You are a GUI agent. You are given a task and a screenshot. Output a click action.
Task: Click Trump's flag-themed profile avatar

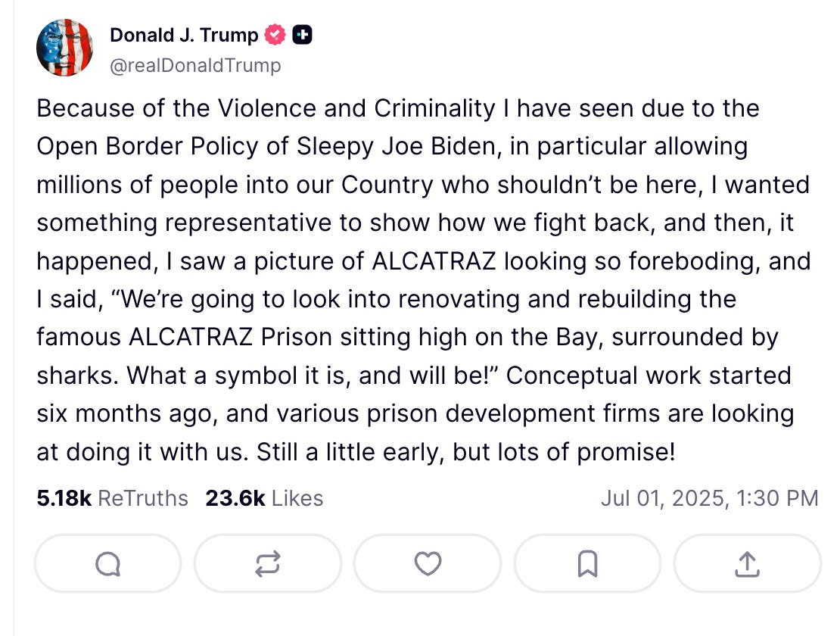65,47
